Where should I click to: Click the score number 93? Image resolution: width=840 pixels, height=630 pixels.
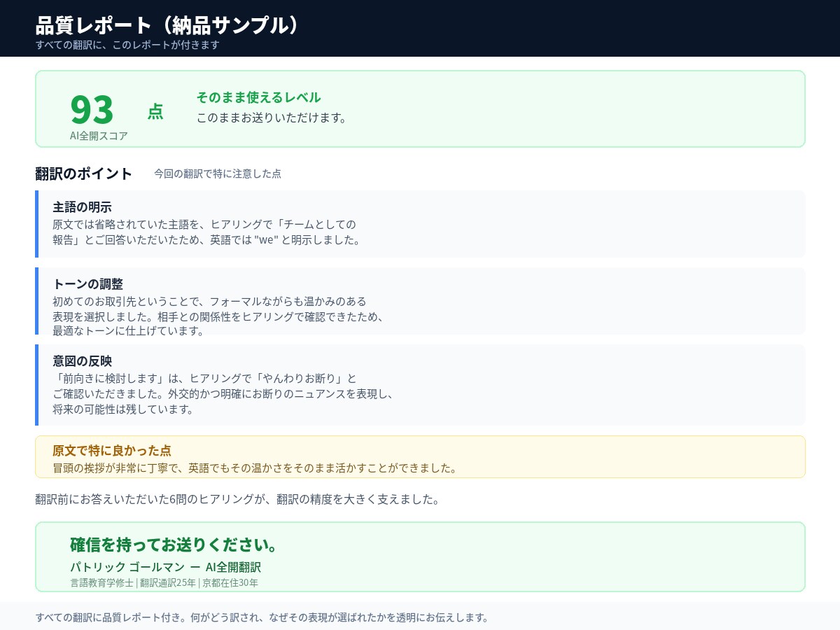pyautogui.click(x=92, y=109)
